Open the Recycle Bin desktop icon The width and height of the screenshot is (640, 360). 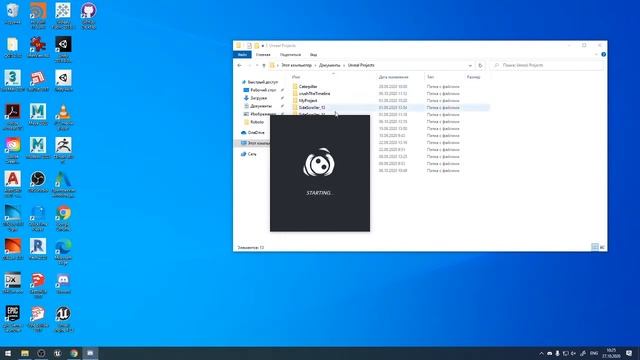(x=13, y=13)
